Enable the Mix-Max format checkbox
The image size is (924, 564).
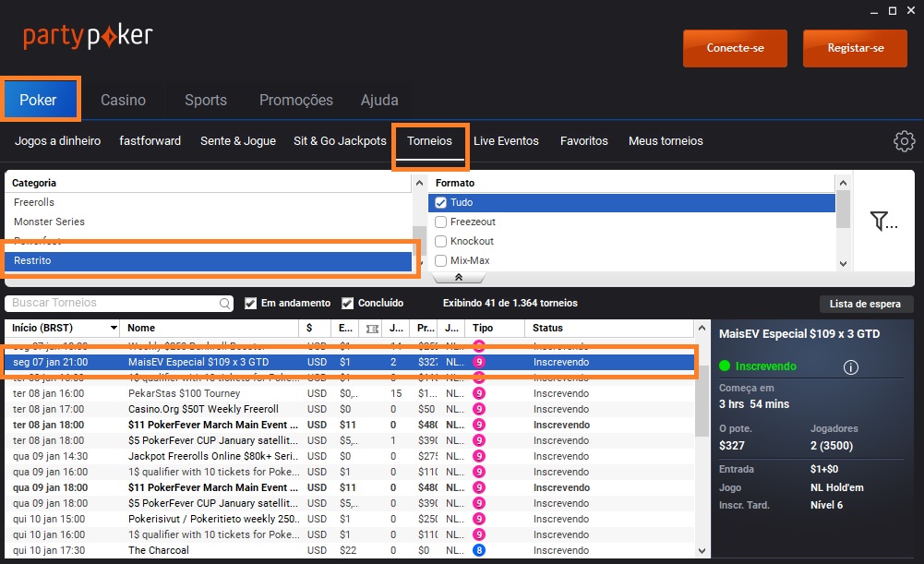[441, 260]
